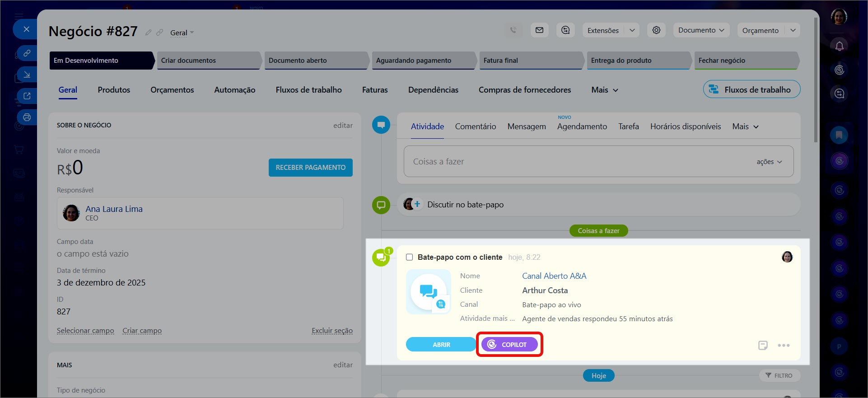Viewport: 868px width, 398px height.
Task: Open the settings gear icon
Action: point(656,30)
